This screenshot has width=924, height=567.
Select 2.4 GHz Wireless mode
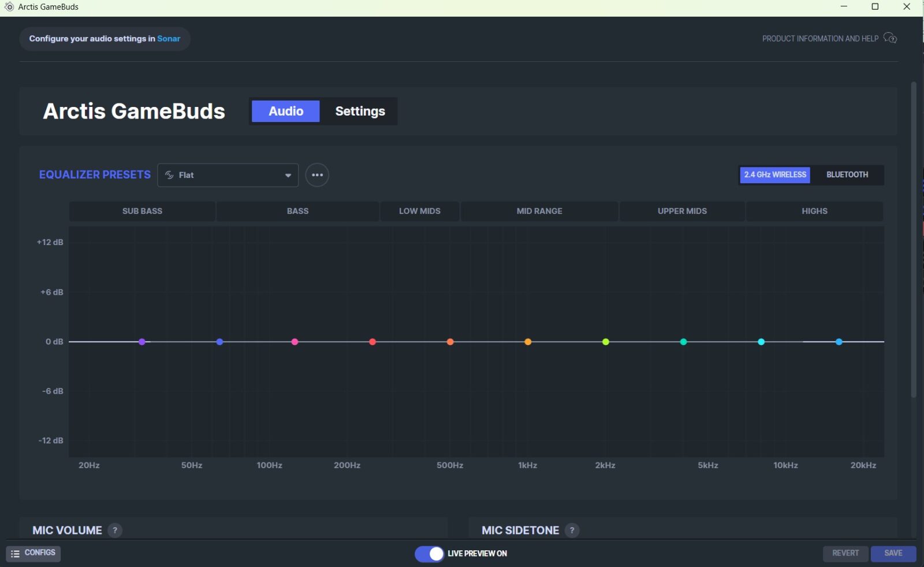(774, 175)
